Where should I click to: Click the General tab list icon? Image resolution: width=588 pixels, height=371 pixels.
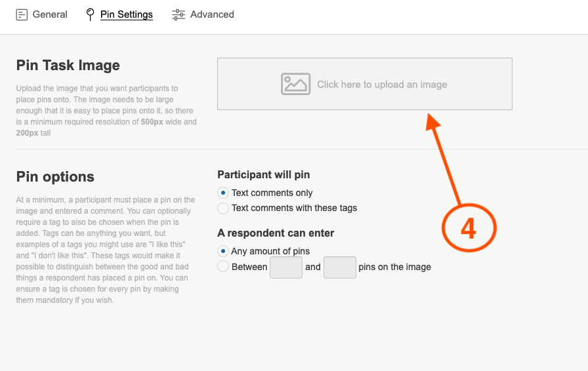pos(22,14)
